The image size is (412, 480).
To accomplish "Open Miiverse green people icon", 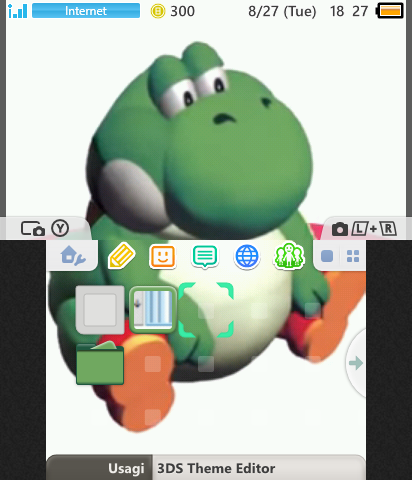I will [x=289, y=256].
